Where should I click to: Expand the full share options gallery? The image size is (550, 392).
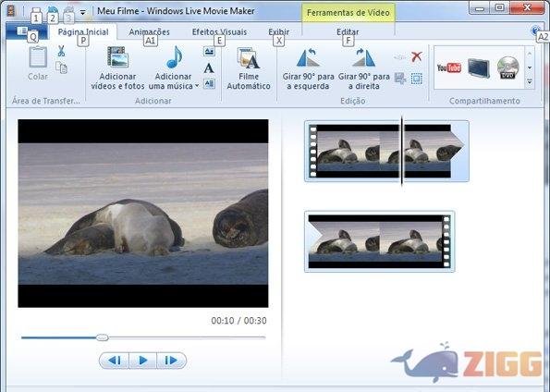click(530, 82)
